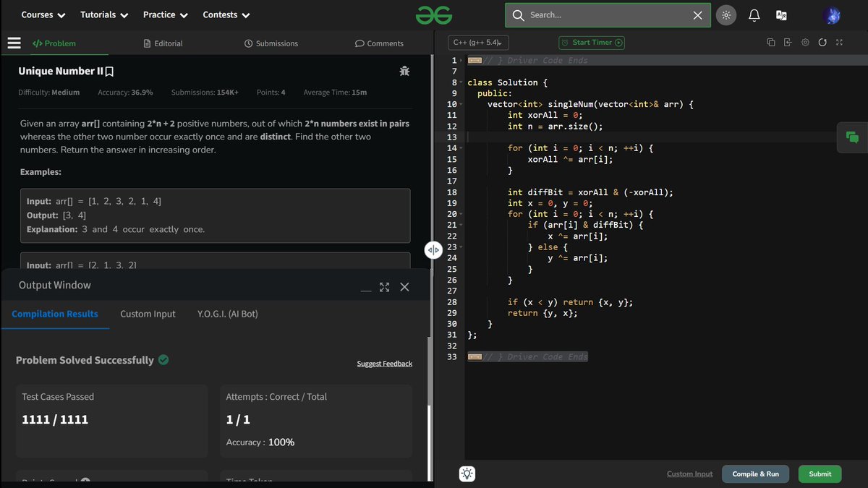Viewport: 868px width, 488px height.
Task: Click the green Submit button
Action: [820, 474]
